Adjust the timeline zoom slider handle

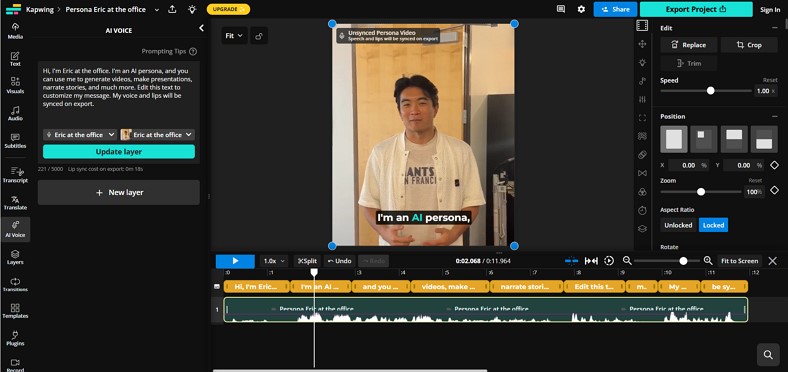pos(683,260)
